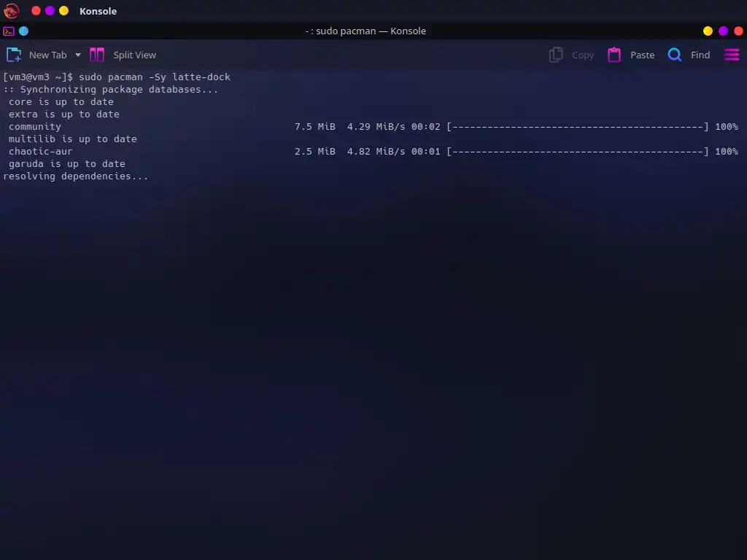Image resolution: width=747 pixels, height=560 pixels.
Task: Click the '00:01' elapsed time
Action: click(x=426, y=152)
